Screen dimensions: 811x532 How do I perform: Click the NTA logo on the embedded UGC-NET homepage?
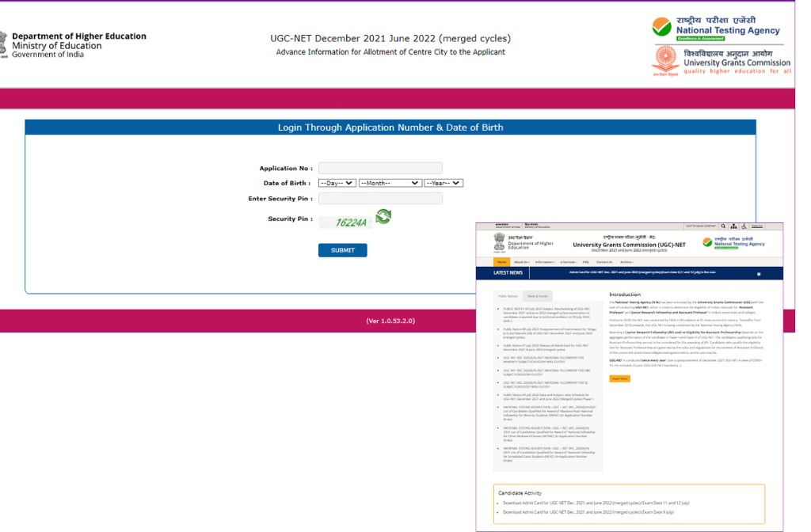709,242
